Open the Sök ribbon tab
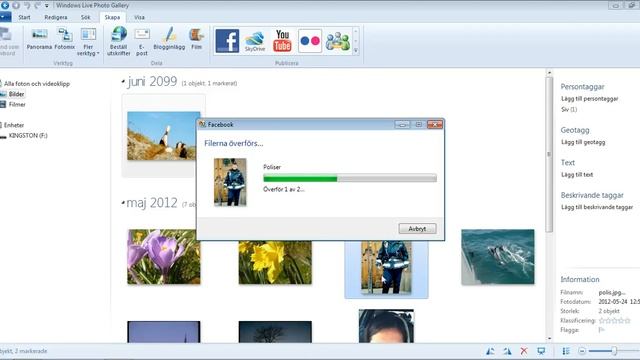The height and width of the screenshot is (360, 640). pyautogui.click(x=85, y=17)
